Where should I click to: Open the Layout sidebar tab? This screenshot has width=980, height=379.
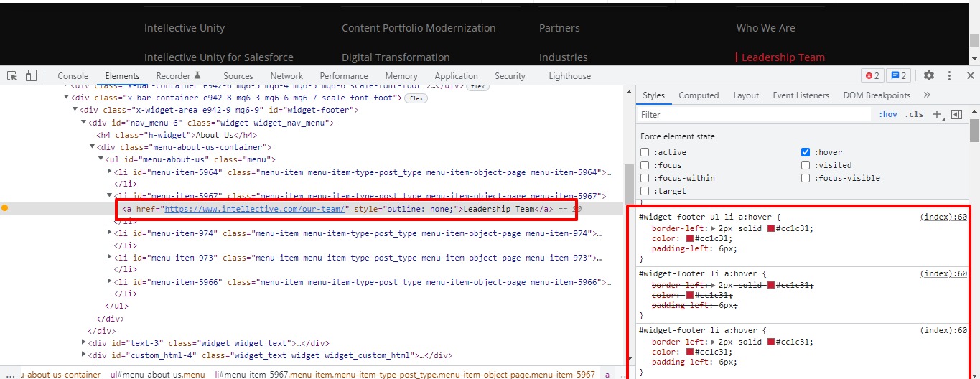point(746,95)
